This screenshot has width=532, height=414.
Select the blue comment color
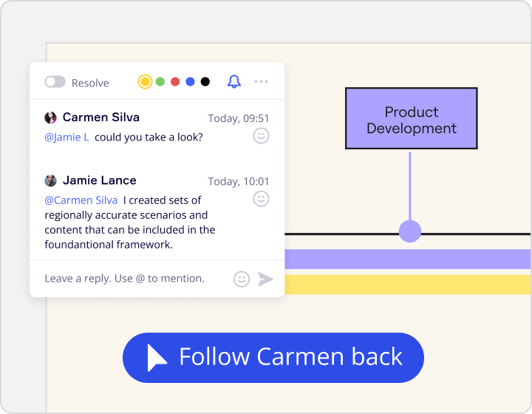(x=191, y=82)
